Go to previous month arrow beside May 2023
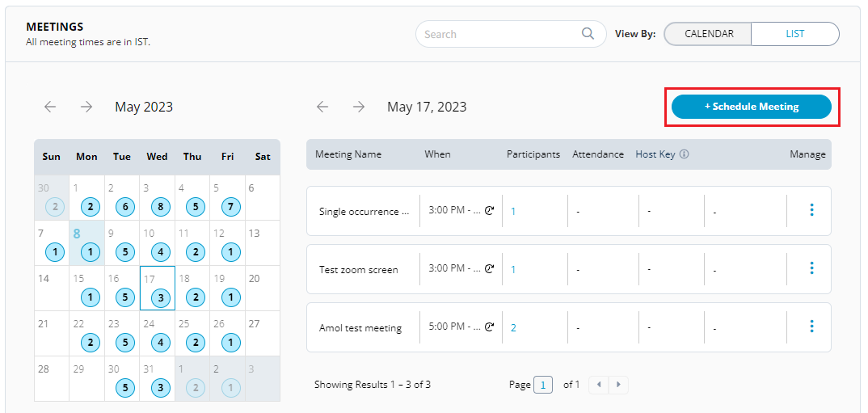868x413 pixels. coord(50,107)
